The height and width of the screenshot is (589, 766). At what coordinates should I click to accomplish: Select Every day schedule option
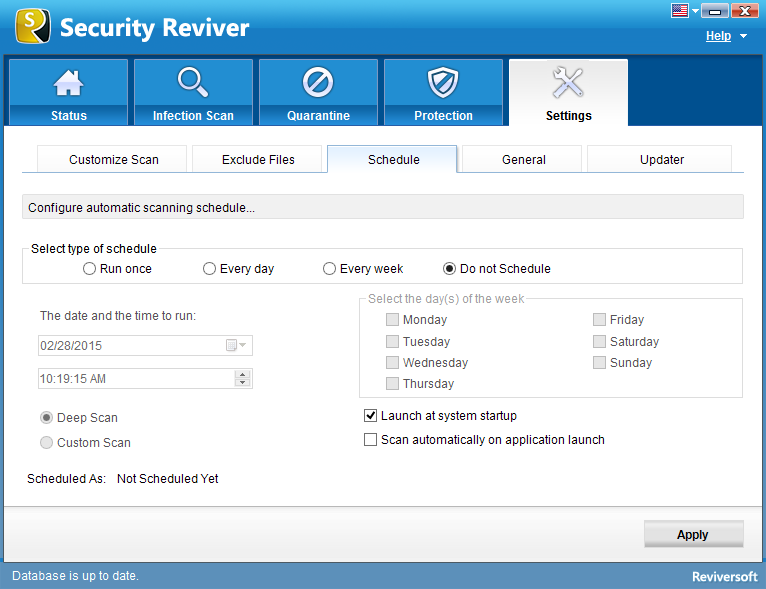[209, 269]
